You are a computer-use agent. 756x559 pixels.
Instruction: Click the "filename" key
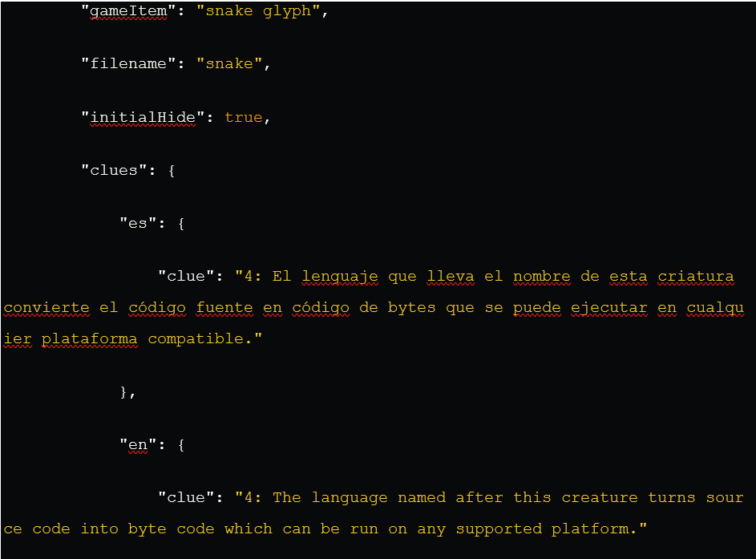pyautogui.click(x=119, y=63)
